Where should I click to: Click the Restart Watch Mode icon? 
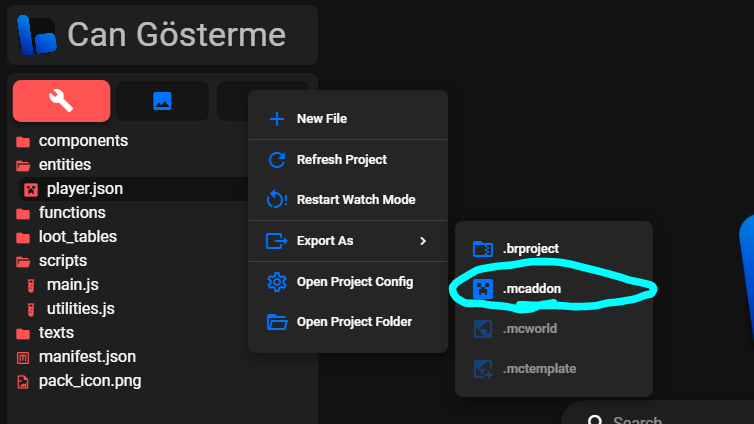[277, 200]
